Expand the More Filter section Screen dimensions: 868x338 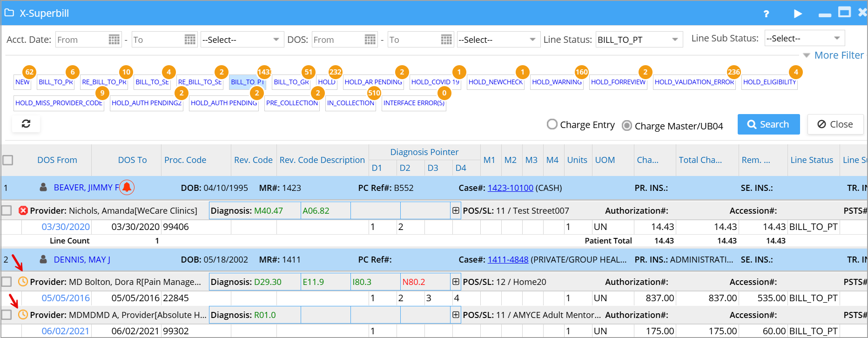point(834,55)
